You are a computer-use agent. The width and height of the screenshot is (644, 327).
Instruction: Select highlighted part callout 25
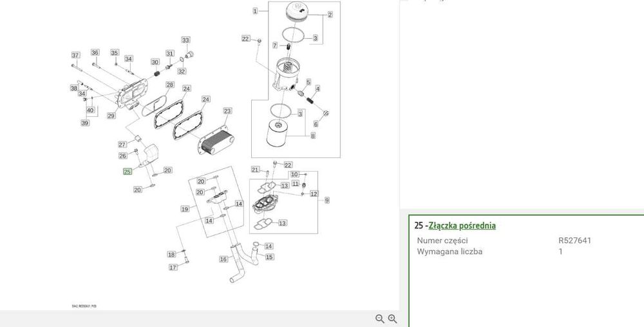pos(128,172)
